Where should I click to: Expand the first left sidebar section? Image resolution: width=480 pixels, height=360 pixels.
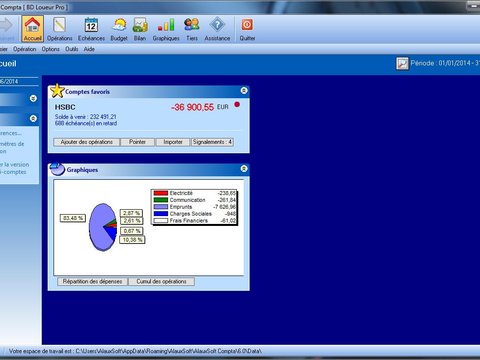coord(33,98)
